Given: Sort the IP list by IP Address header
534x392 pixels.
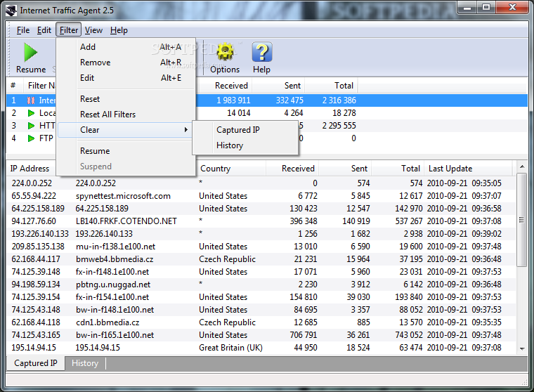Looking at the screenshot, I should (x=30, y=169).
